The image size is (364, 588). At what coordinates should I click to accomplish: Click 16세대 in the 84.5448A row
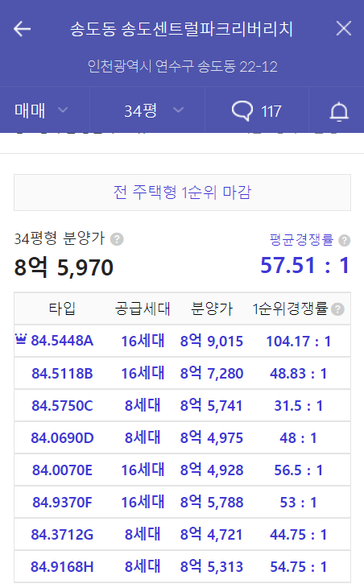[143, 341]
